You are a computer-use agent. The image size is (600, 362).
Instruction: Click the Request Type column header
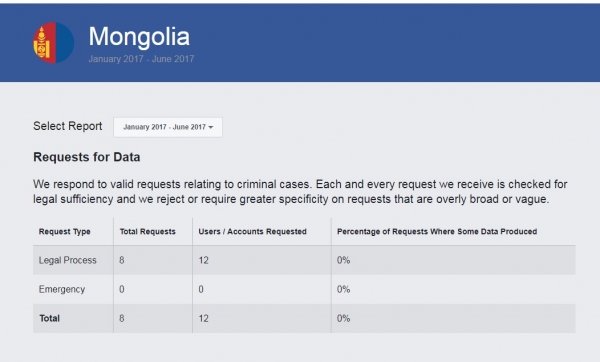point(64,232)
